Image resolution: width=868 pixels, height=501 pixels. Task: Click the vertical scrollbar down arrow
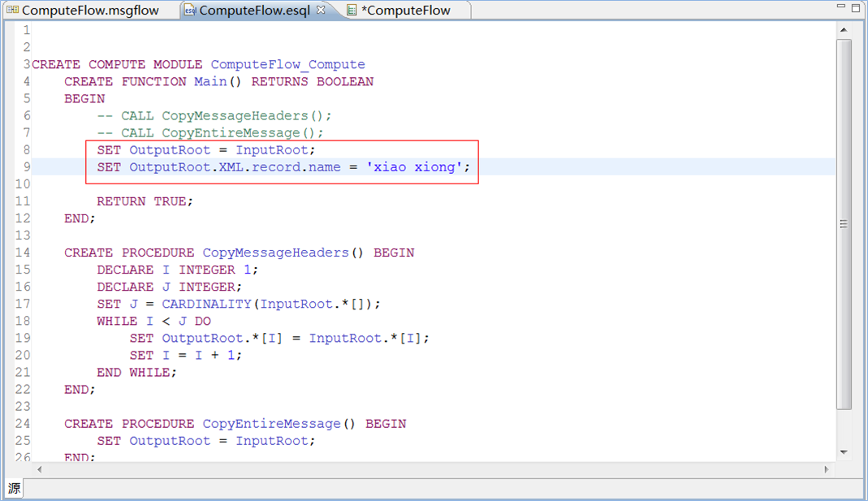click(844, 452)
